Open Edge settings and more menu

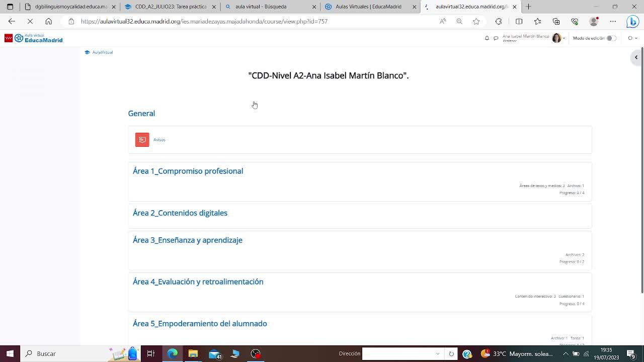tap(613, 21)
